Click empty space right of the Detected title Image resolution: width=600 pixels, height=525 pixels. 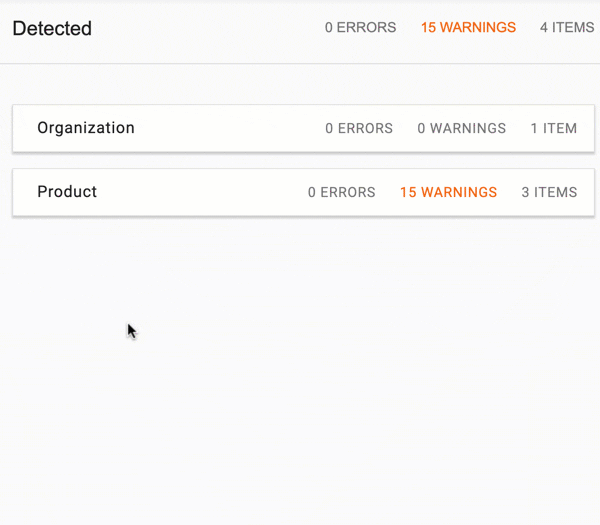click(207, 28)
